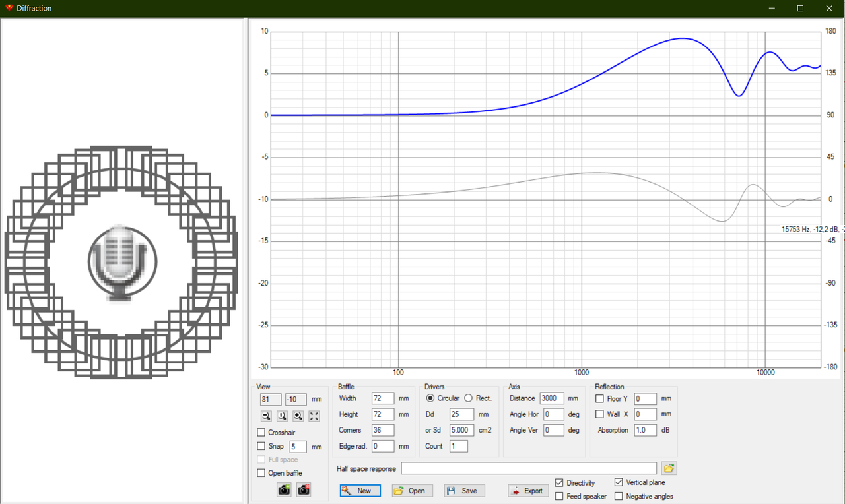Image resolution: width=845 pixels, height=504 pixels.
Task: Enable the Crosshair checkbox
Action: click(261, 433)
